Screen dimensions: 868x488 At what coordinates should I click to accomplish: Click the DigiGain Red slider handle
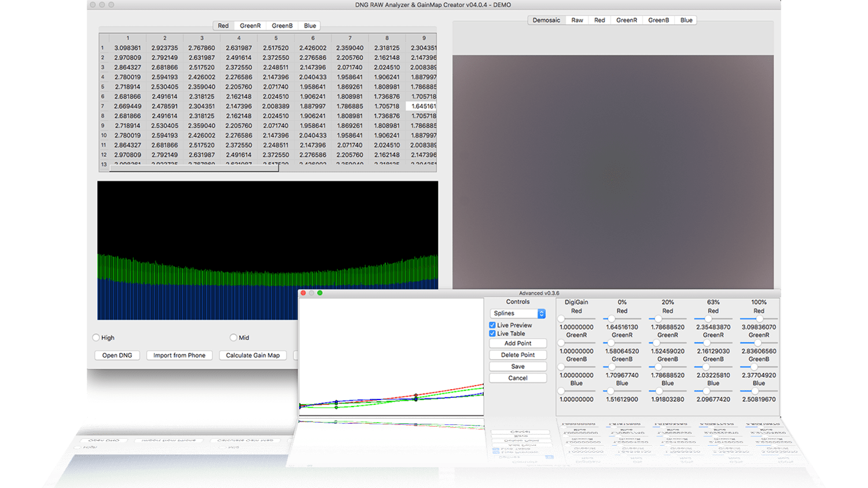tap(561, 319)
